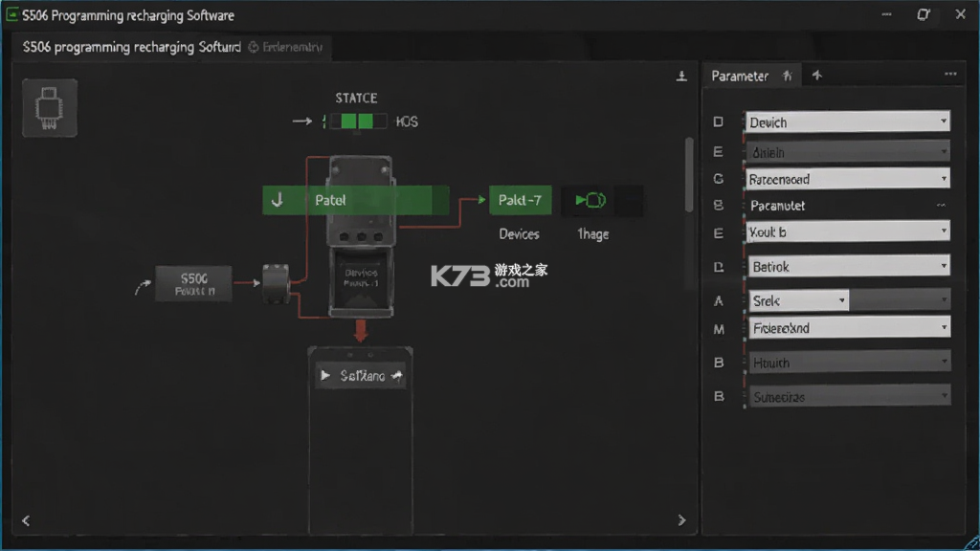Click the download icon above the canvas

(x=681, y=77)
